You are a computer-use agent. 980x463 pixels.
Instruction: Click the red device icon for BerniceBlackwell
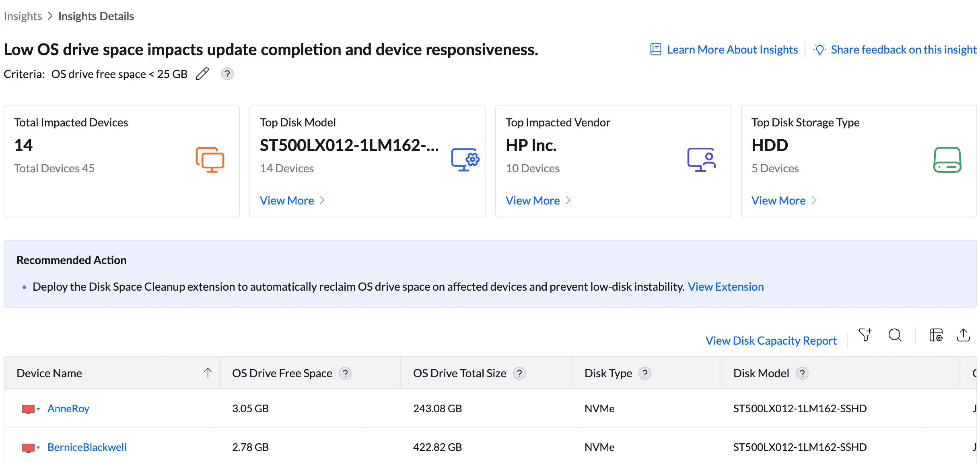click(x=28, y=448)
